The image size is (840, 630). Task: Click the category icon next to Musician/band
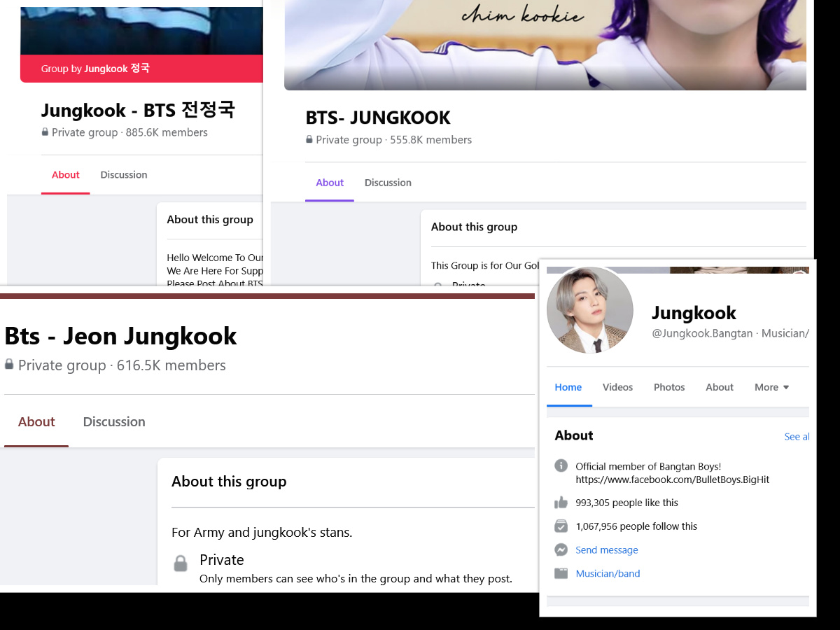[561, 573]
